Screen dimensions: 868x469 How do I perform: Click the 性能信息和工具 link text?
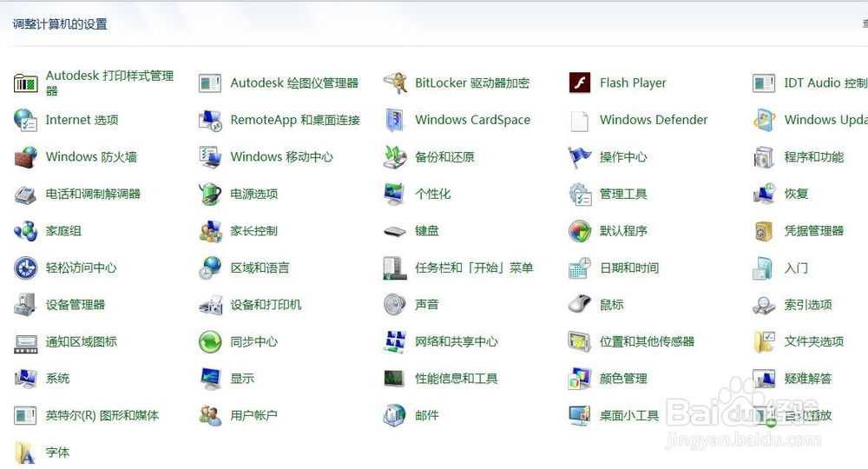tap(457, 379)
